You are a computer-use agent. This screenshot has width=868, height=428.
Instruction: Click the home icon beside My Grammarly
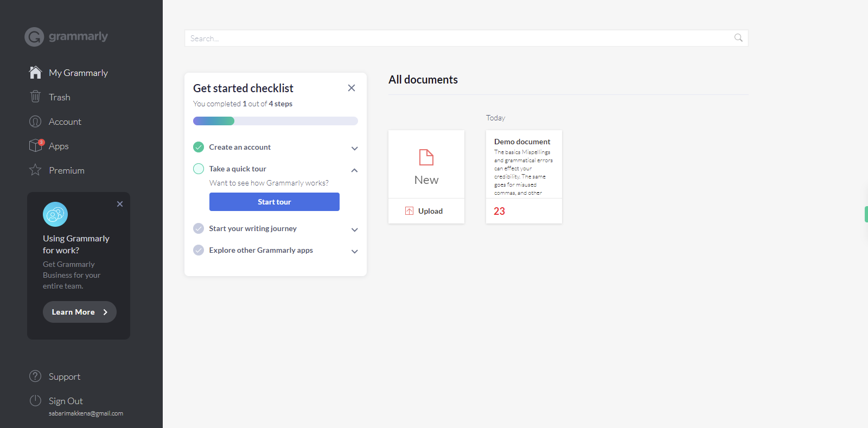coord(35,73)
